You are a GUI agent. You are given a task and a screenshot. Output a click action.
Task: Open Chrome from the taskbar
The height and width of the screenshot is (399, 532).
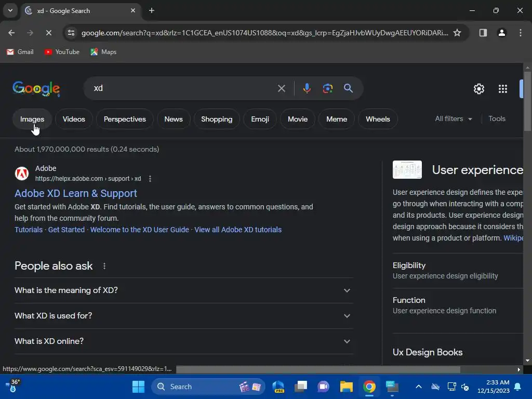pos(369,387)
